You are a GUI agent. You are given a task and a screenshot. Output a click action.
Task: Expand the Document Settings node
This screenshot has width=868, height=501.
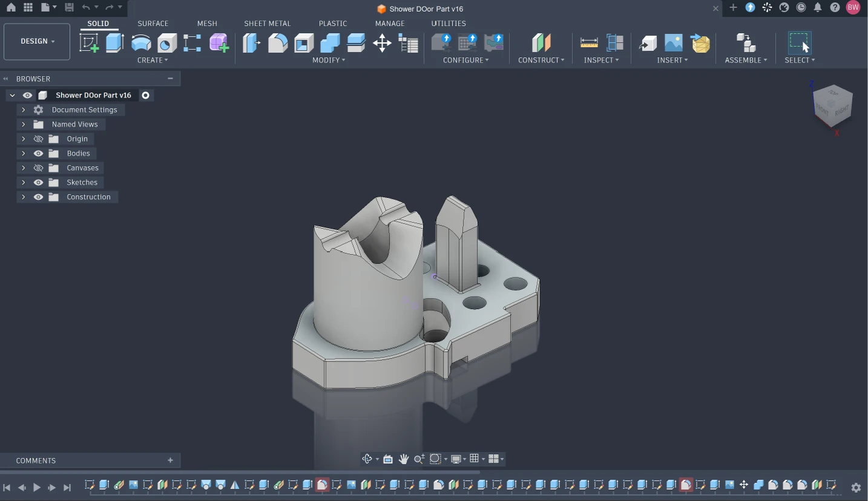[23, 110]
